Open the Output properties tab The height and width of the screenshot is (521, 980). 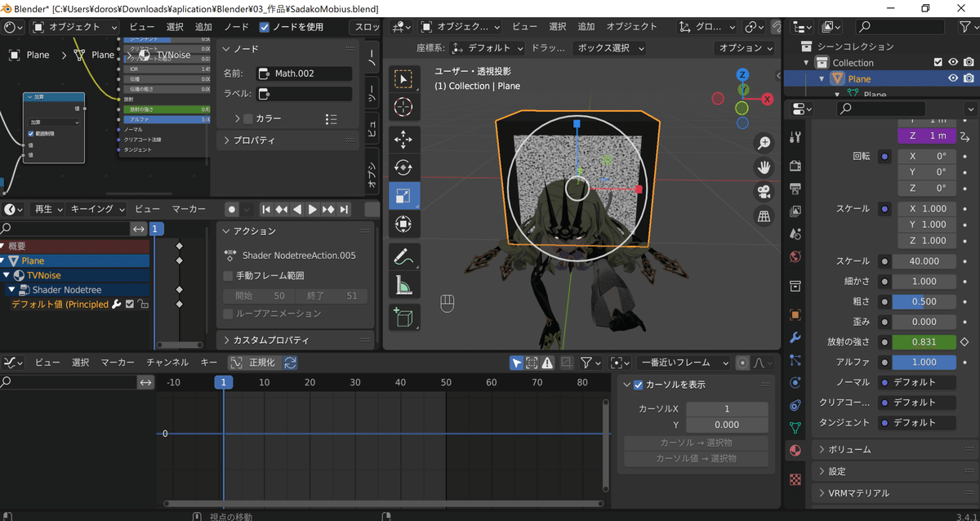click(795, 189)
